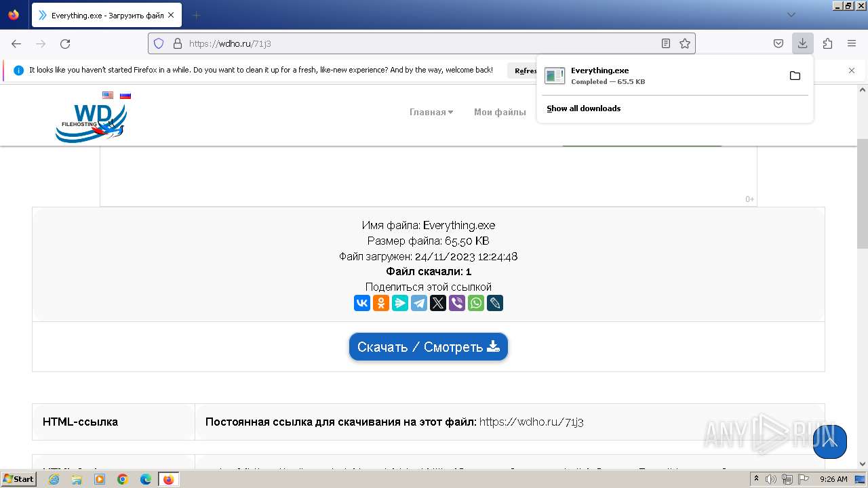
Task: Share link via LiveJournal pencil icon
Action: pyautogui.click(x=495, y=303)
